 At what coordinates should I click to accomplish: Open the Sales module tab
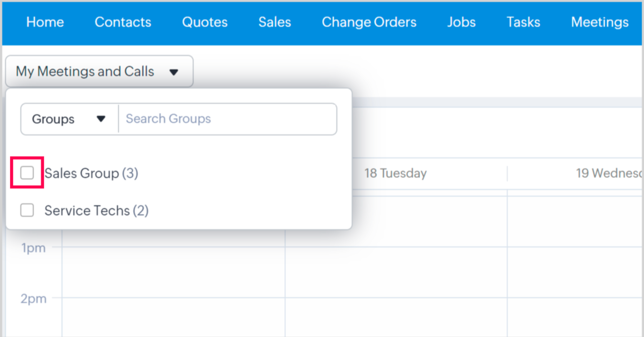pyautogui.click(x=274, y=22)
